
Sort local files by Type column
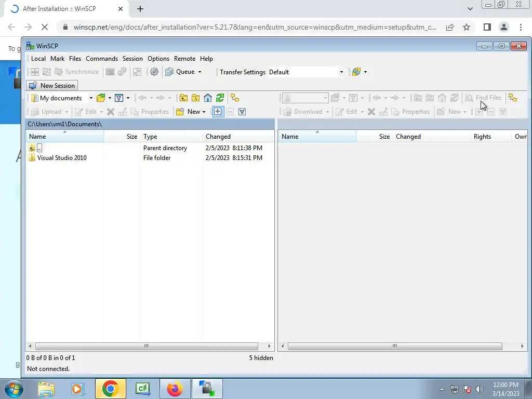(171, 137)
